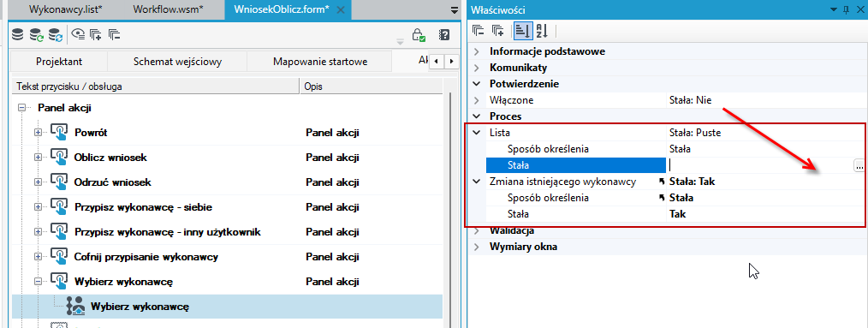Click the Opis column header
This screenshot has width=868, height=328.
(x=371, y=87)
